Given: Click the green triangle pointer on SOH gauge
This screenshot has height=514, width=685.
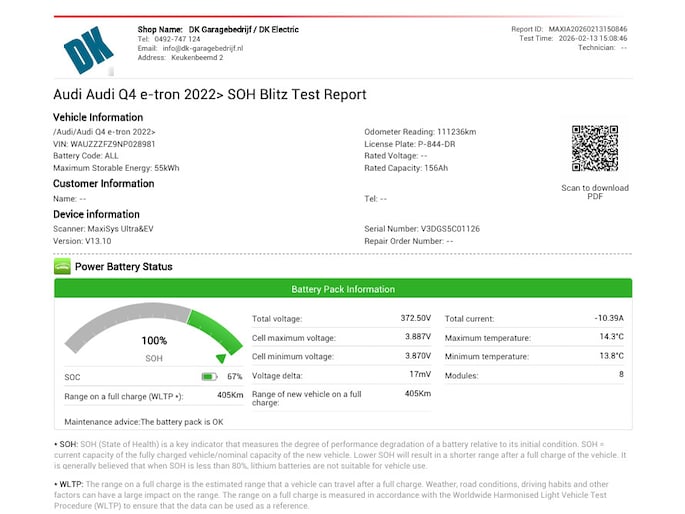Looking at the screenshot, I should [x=221, y=358].
